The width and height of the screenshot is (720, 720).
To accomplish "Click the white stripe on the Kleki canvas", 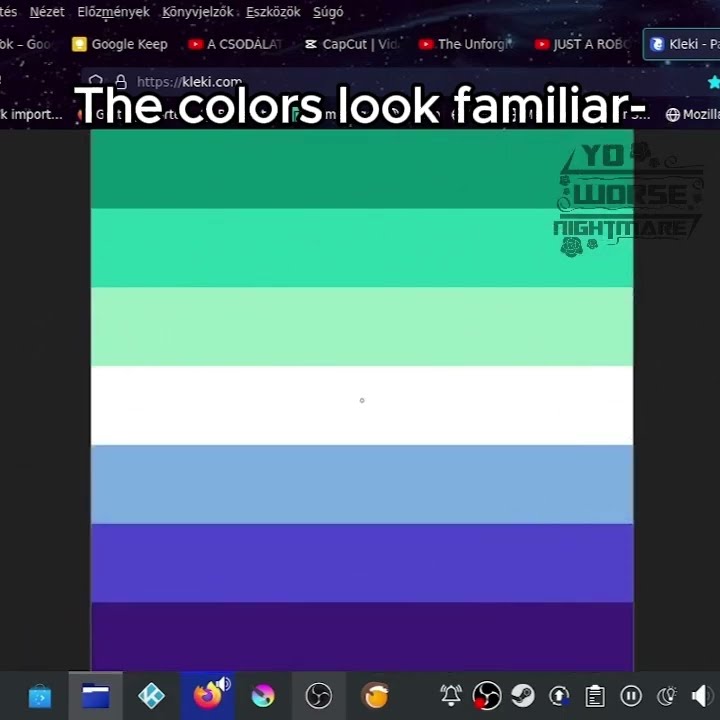I will [x=362, y=405].
